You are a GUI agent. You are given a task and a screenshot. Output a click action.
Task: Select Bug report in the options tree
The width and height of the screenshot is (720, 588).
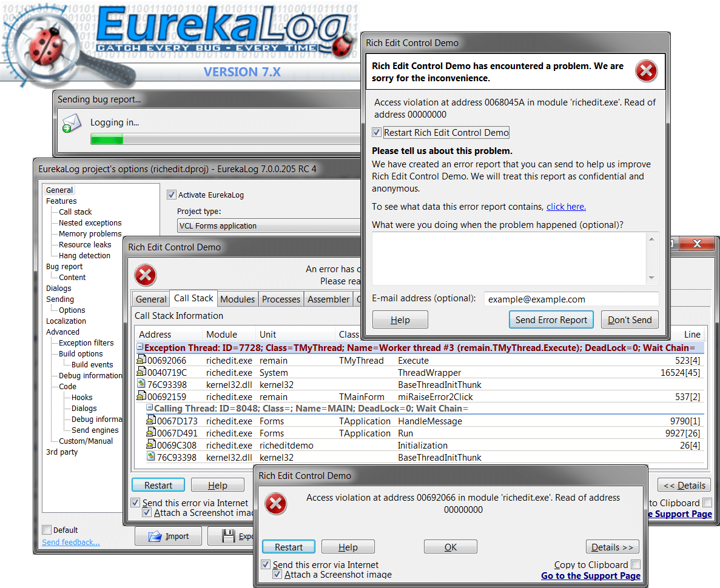coord(64,266)
